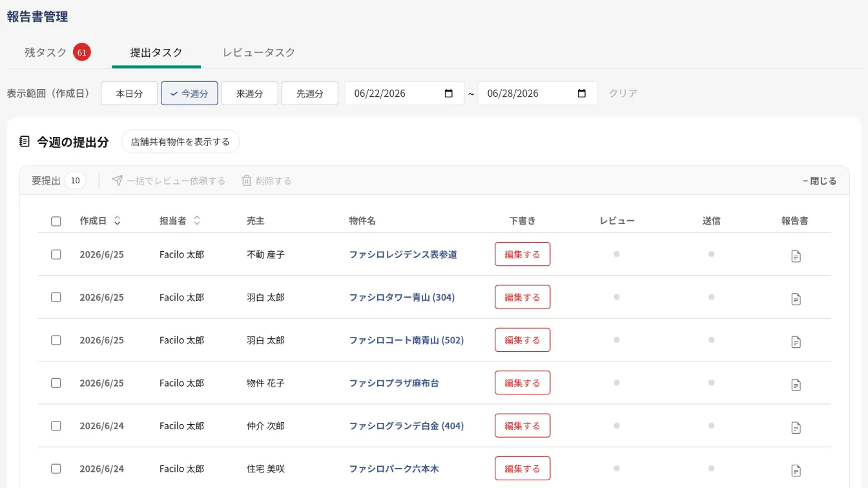868x488 pixels.
Task: Click the 61 badge on 残タスク
Action: click(x=81, y=52)
